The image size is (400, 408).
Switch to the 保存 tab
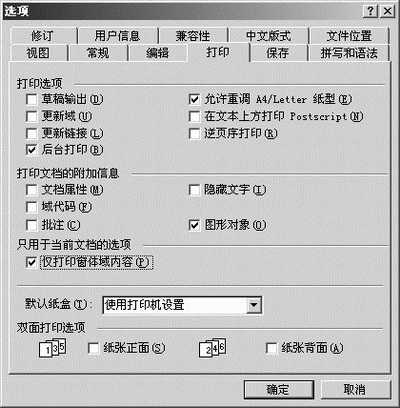pyautogui.click(x=277, y=53)
